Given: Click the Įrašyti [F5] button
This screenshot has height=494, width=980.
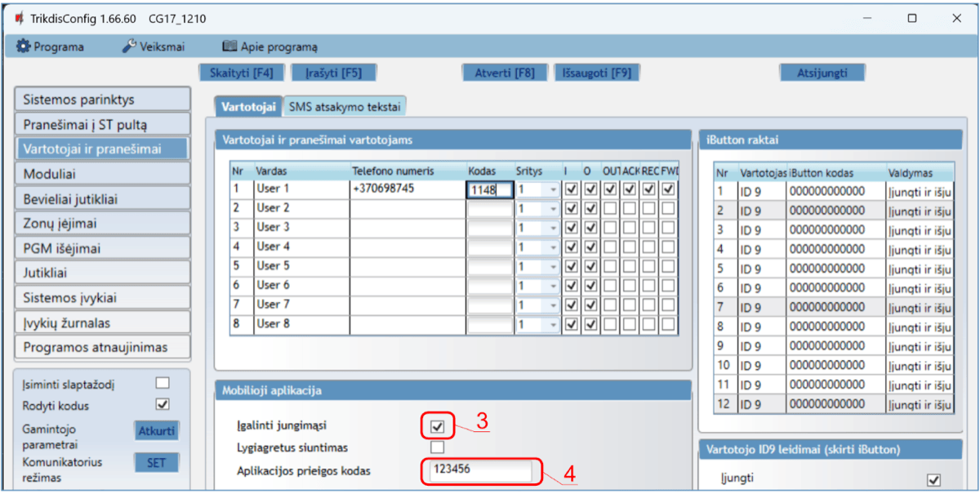Looking at the screenshot, I should 333,73.
